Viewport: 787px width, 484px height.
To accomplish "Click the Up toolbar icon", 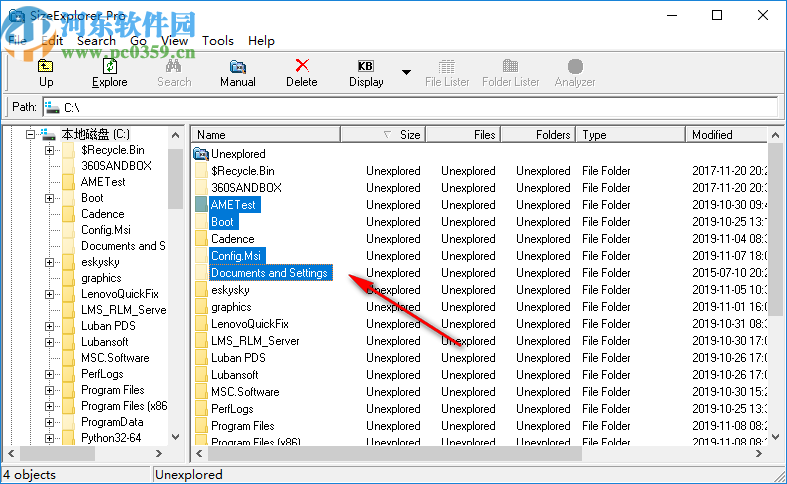I will (46, 66).
